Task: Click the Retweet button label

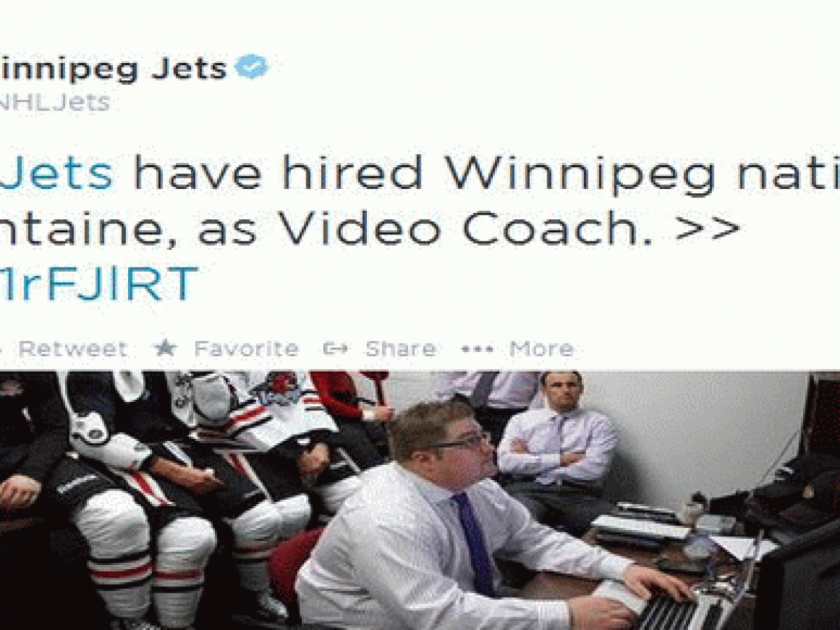Action: click(73, 348)
